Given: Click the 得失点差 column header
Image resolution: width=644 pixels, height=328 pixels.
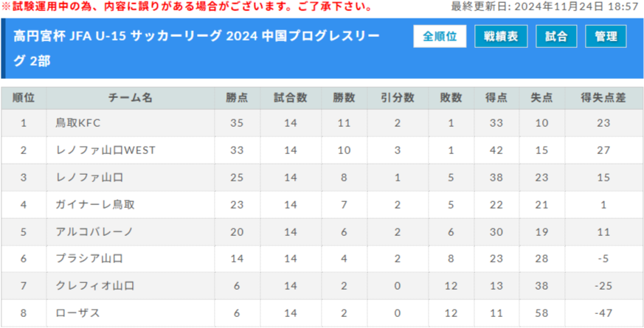Looking at the screenshot, I should [x=603, y=98].
